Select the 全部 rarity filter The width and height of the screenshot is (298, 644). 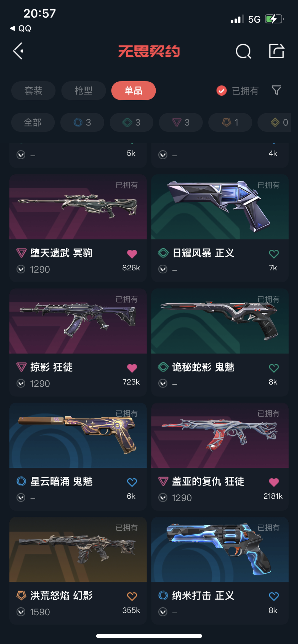coord(33,122)
